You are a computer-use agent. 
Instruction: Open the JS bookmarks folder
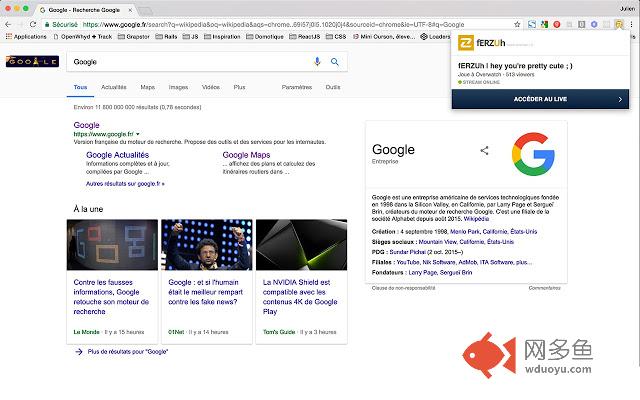point(191,36)
